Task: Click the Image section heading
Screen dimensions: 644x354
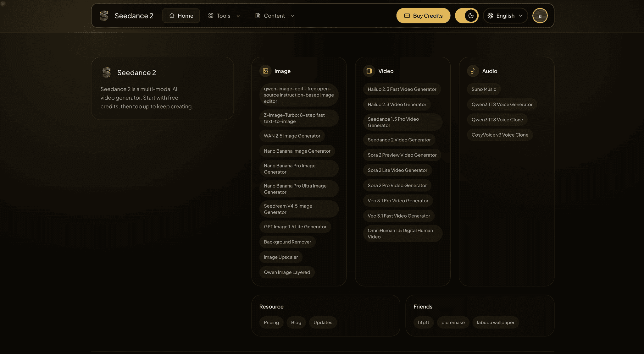Action: click(282, 71)
